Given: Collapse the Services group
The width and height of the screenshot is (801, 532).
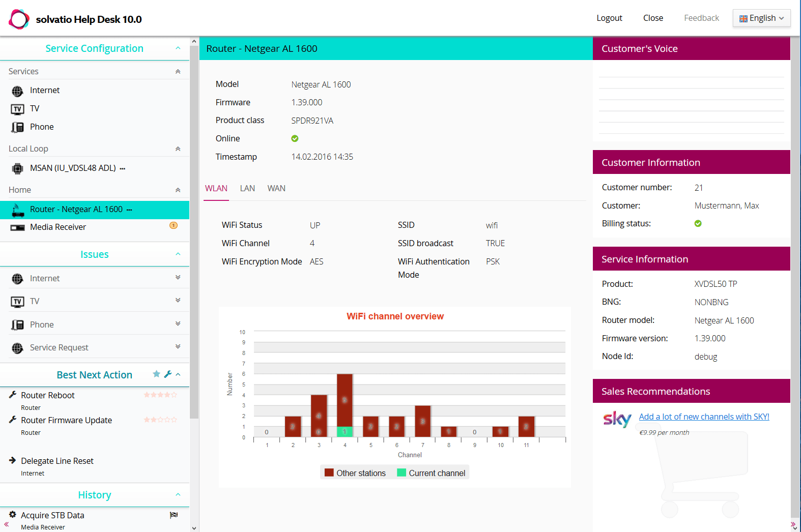Looking at the screenshot, I should 178,71.
